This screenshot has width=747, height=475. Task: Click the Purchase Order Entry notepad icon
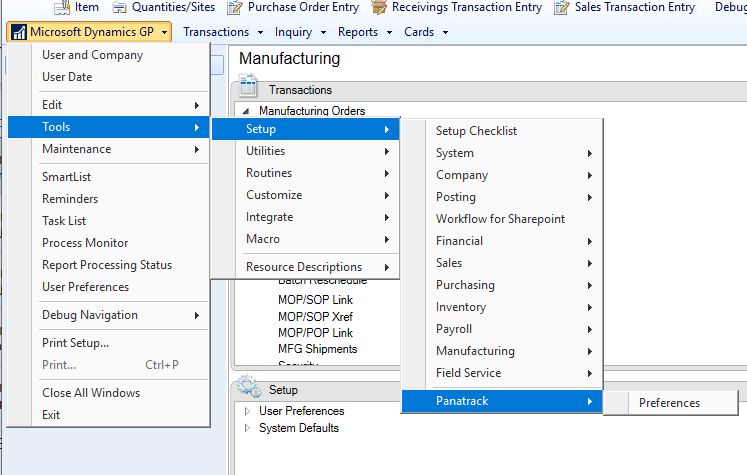234,7
